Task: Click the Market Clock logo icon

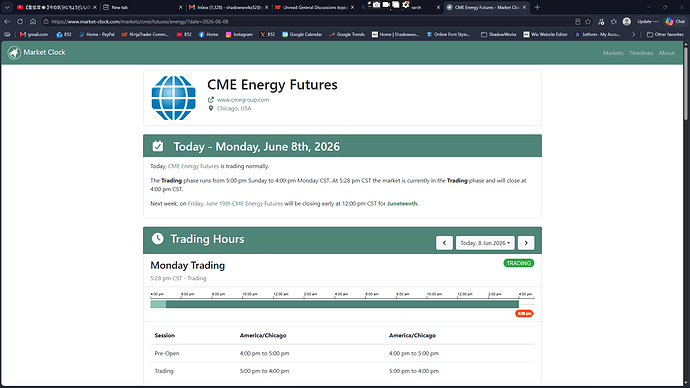Action: (14, 53)
